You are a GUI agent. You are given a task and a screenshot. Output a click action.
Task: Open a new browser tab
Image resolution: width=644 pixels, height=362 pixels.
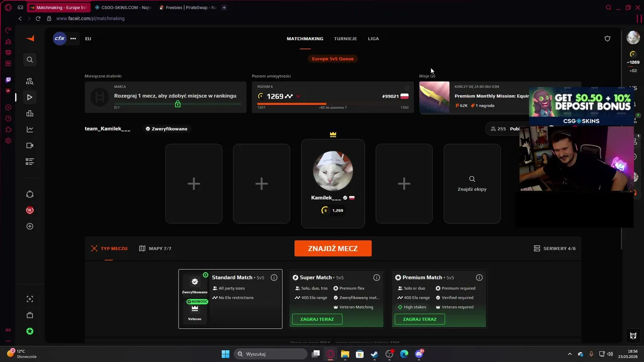pyautogui.click(x=224, y=8)
